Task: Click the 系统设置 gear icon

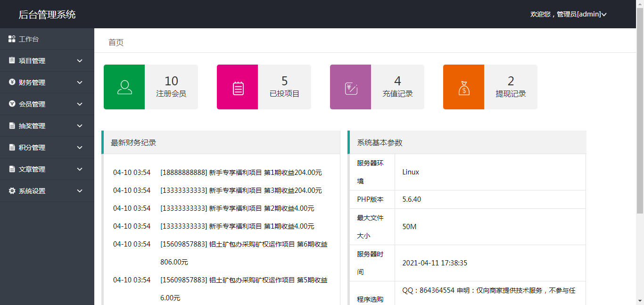Action: [12, 191]
